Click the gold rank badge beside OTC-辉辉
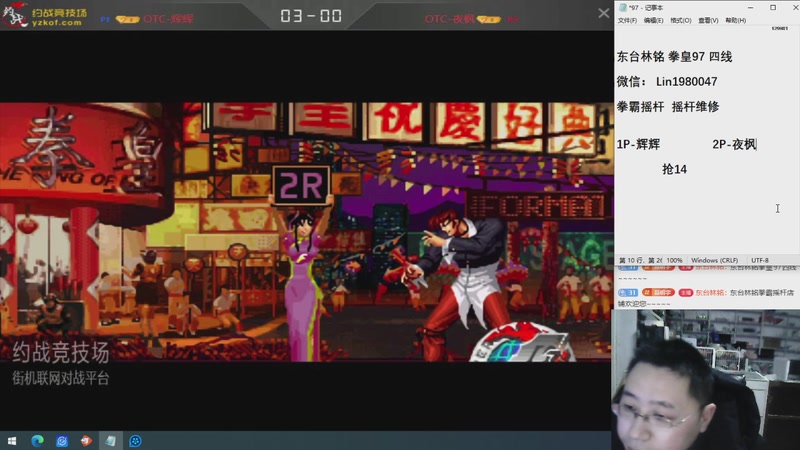 coord(127,19)
